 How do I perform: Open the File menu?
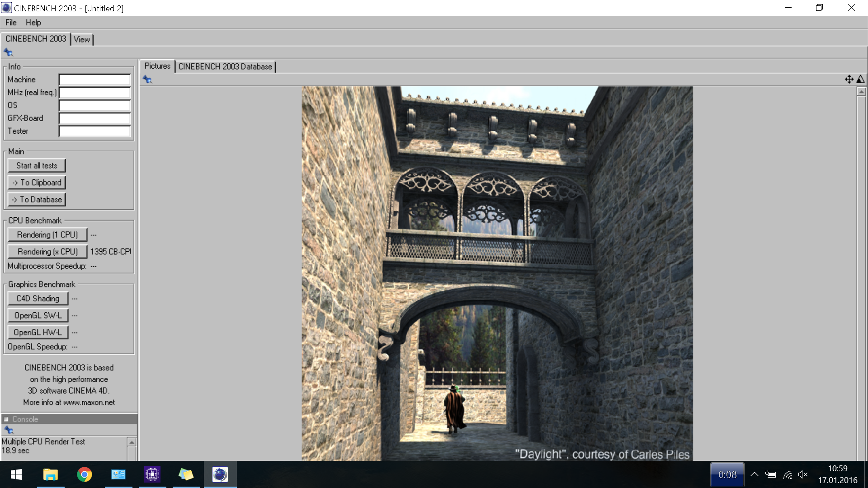(x=11, y=23)
